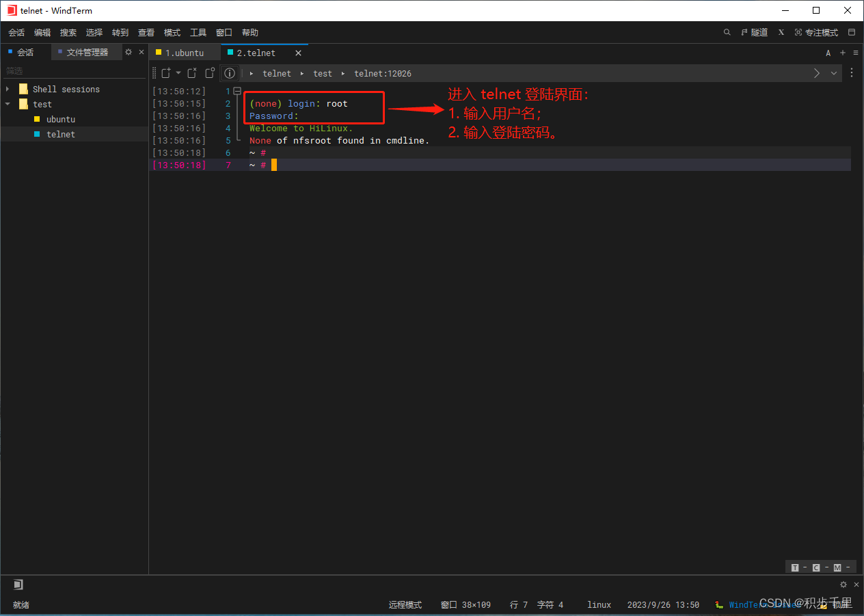Open the search magnifier icon in menu bar

point(727,32)
